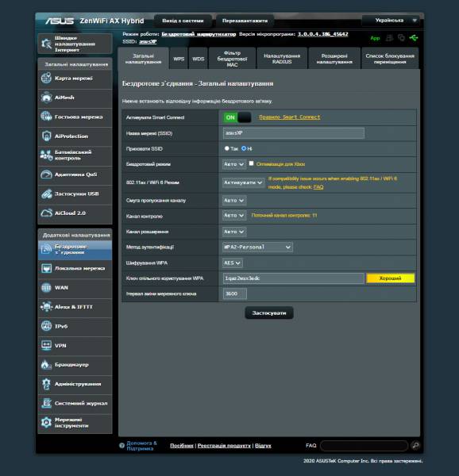The width and height of the screenshot is (459, 476).
Task: Select 'Так' radio for Hide SSID
Action: tap(226, 148)
